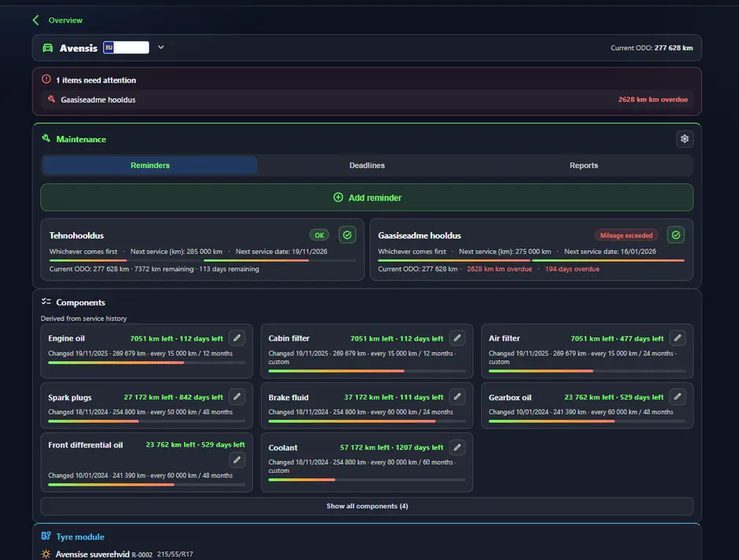Switch to the Reminders tab
This screenshot has width=739, height=560.
150,165
